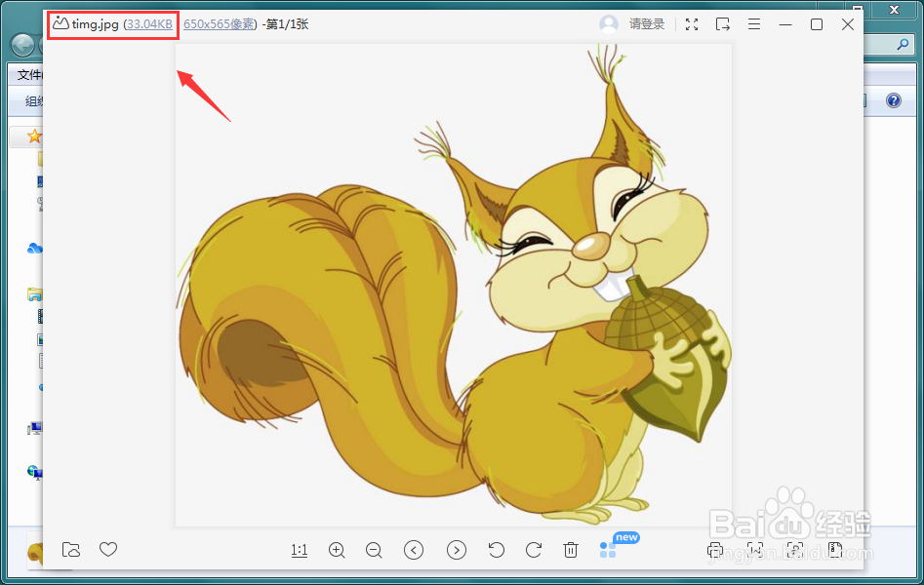Rotate the image clockwise
924x585 pixels.
tap(532, 550)
